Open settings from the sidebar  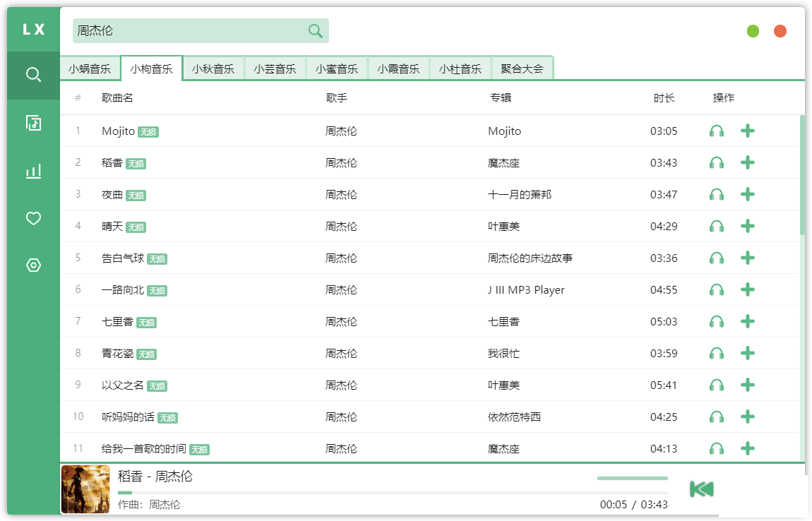tap(33, 265)
